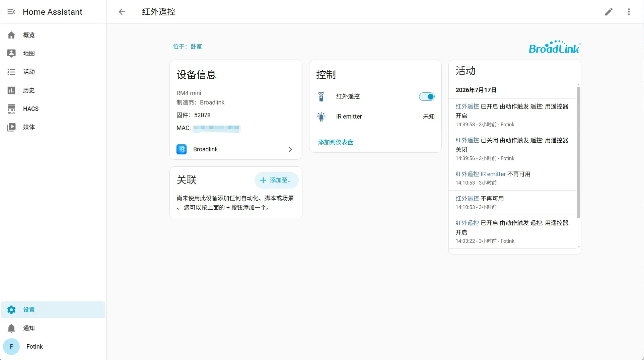644x360 pixels.
Task: Click the 通知 bell icon
Action: pos(11,328)
